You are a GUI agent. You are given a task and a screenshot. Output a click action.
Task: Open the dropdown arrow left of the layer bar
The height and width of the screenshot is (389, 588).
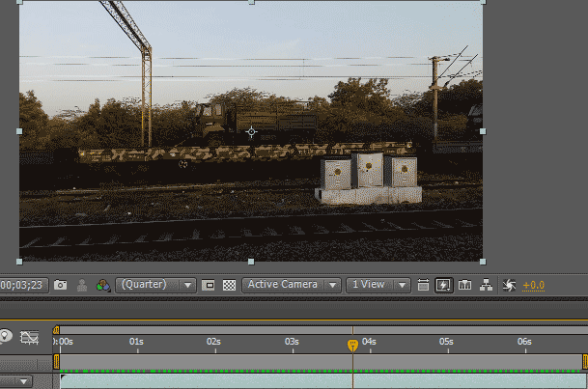point(23,382)
